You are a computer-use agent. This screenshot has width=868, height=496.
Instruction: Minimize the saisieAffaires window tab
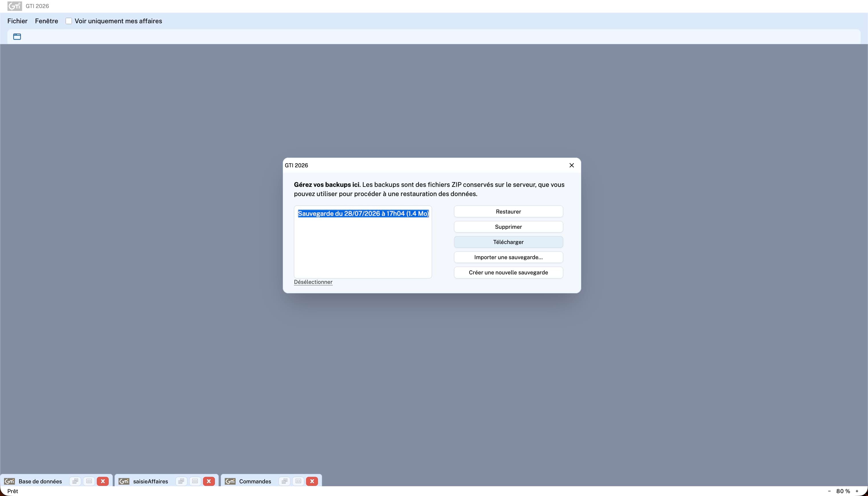pyautogui.click(x=195, y=481)
